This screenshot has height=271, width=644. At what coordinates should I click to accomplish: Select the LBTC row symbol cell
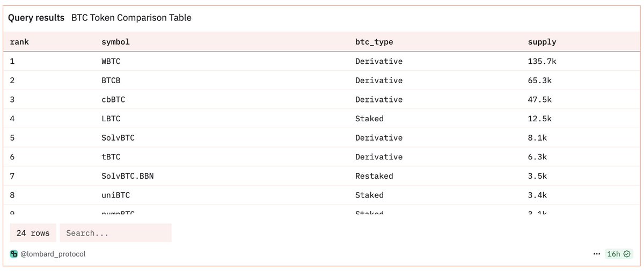pos(111,119)
